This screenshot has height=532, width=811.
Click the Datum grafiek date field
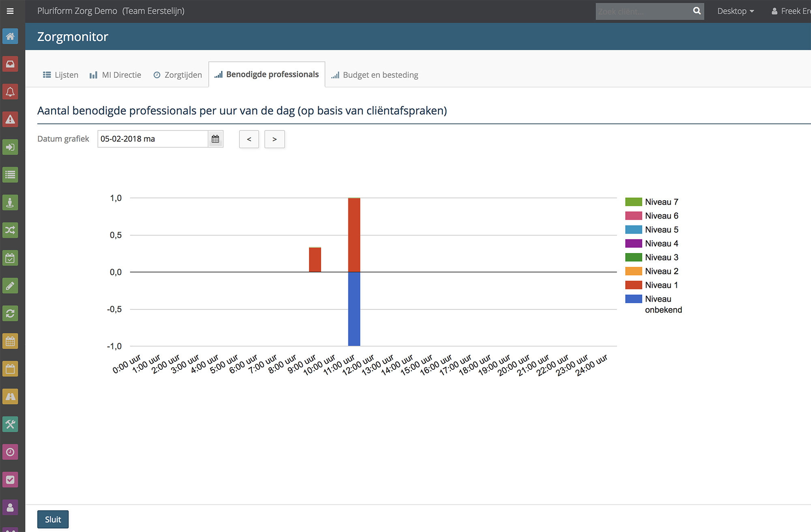point(153,139)
